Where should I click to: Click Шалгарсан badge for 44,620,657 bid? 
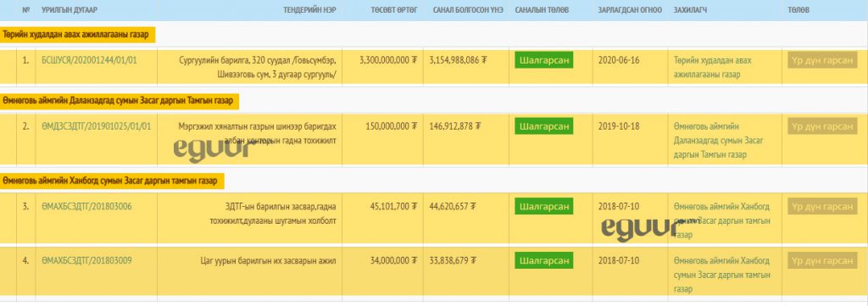[x=543, y=206]
